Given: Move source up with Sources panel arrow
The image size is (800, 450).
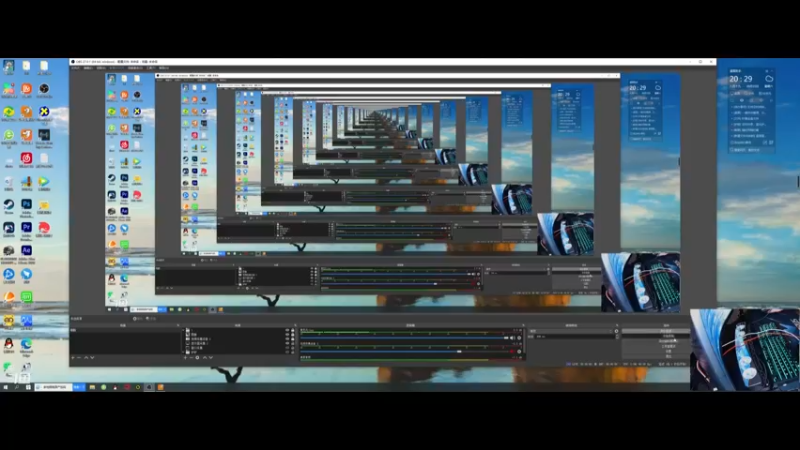Looking at the screenshot, I should (205, 358).
